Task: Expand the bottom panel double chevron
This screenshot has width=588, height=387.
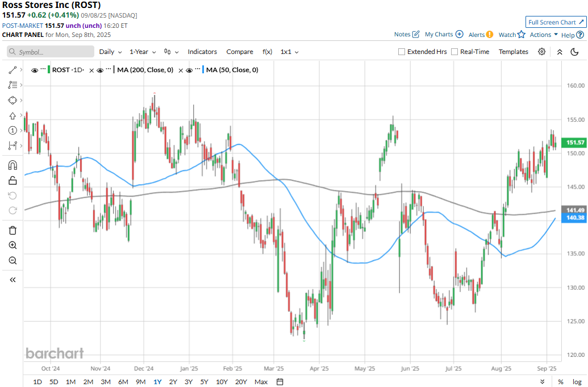Action: point(542,382)
